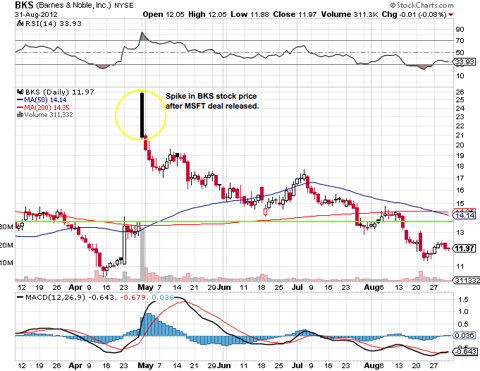Click the Chg -0.01 (-0.08%) value

tap(414, 14)
